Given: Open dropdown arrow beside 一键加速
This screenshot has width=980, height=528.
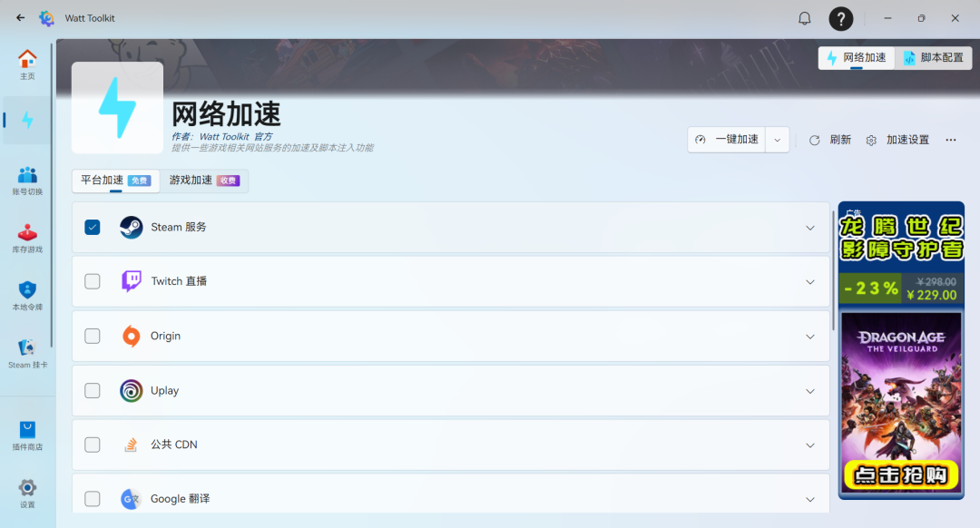Looking at the screenshot, I should point(777,140).
